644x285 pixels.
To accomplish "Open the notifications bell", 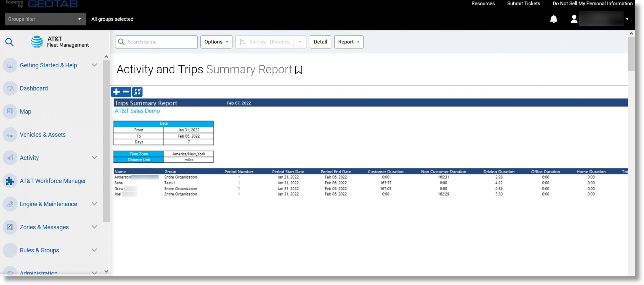I will pyautogui.click(x=553, y=19).
